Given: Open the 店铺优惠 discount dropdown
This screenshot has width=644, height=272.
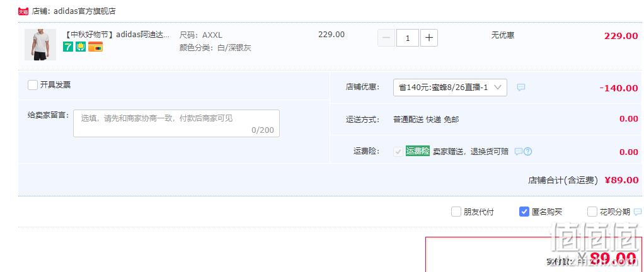Looking at the screenshot, I should pyautogui.click(x=450, y=88).
